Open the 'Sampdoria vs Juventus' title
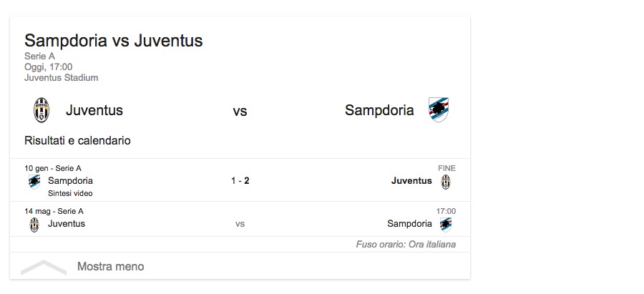The width and height of the screenshot is (644, 294). [x=114, y=41]
